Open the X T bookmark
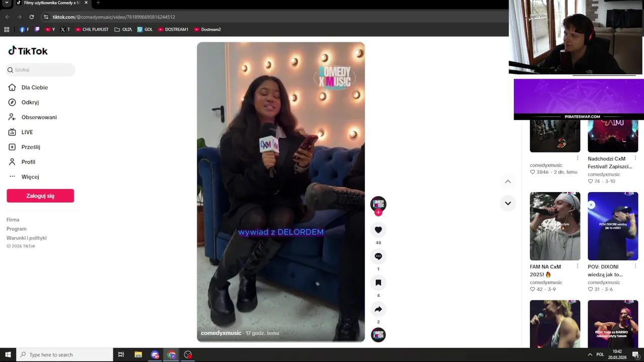 [65, 30]
